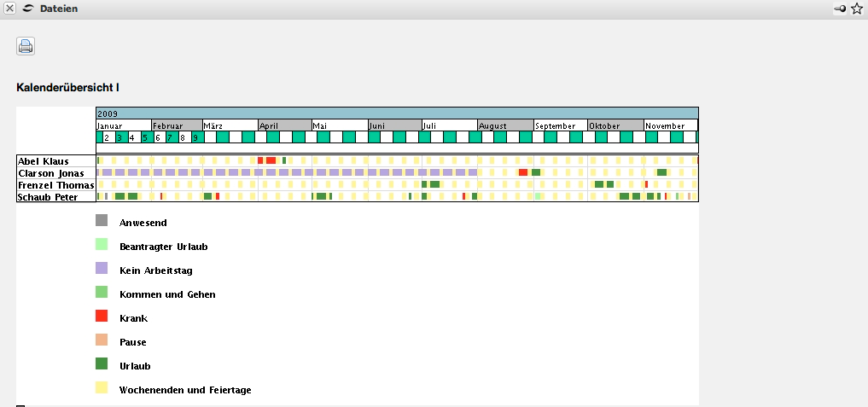This screenshot has width=868, height=407.
Task: Select the 2009 year header bar
Action: (x=397, y=113)
